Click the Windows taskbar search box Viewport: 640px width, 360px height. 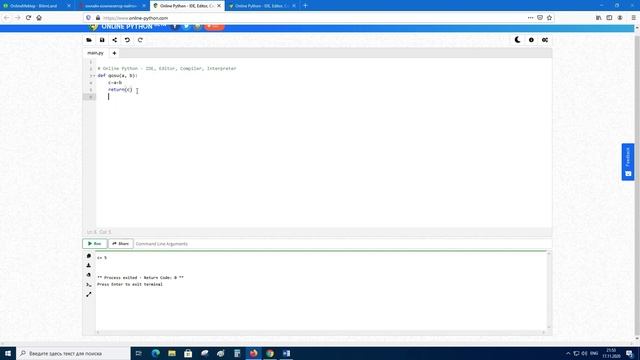[x=73, y=353]
